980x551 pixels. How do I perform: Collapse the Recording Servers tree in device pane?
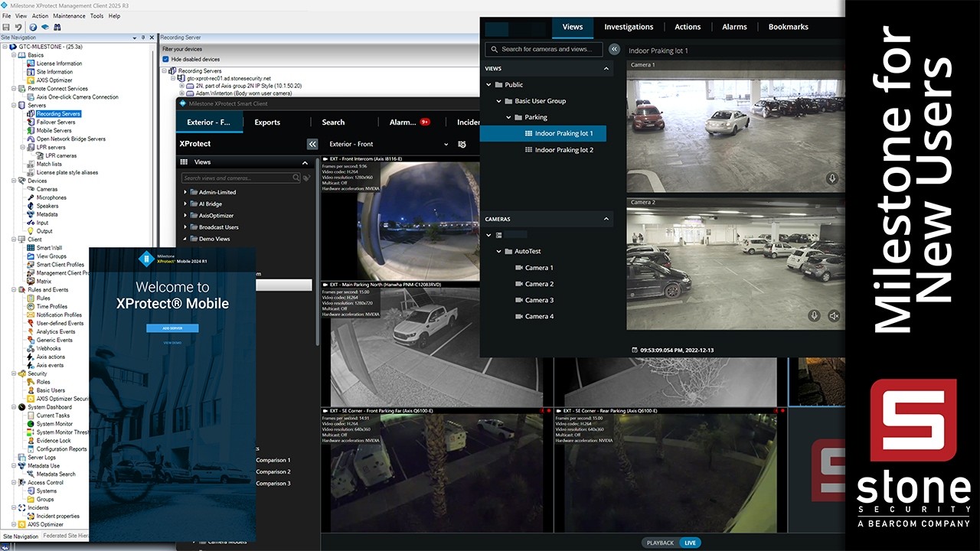[165, 71]
